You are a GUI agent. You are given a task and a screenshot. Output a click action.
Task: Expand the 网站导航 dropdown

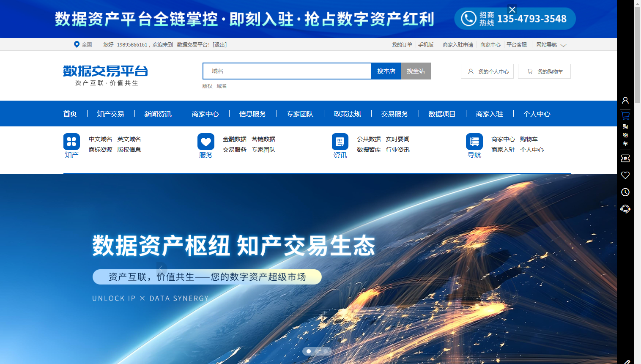point(551,45)
